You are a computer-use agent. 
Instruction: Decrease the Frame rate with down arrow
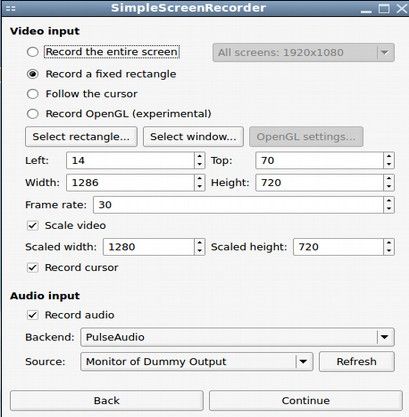click(389, 209)
